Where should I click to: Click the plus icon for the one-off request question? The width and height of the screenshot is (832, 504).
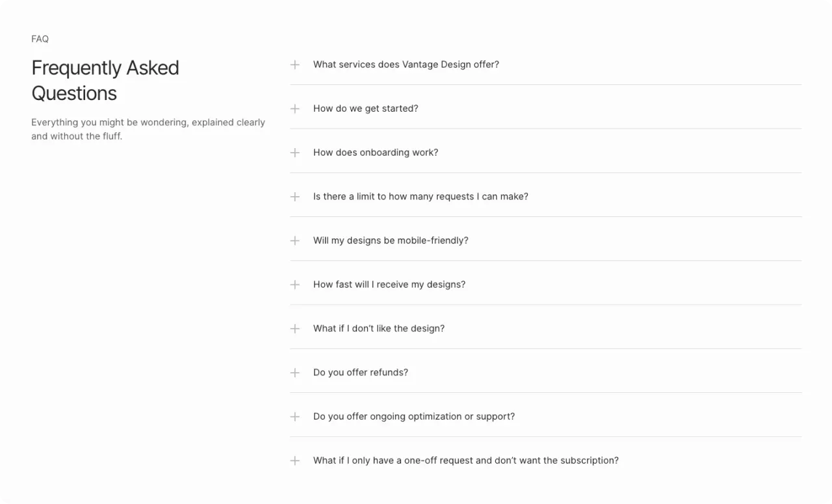tap(295, 460)
